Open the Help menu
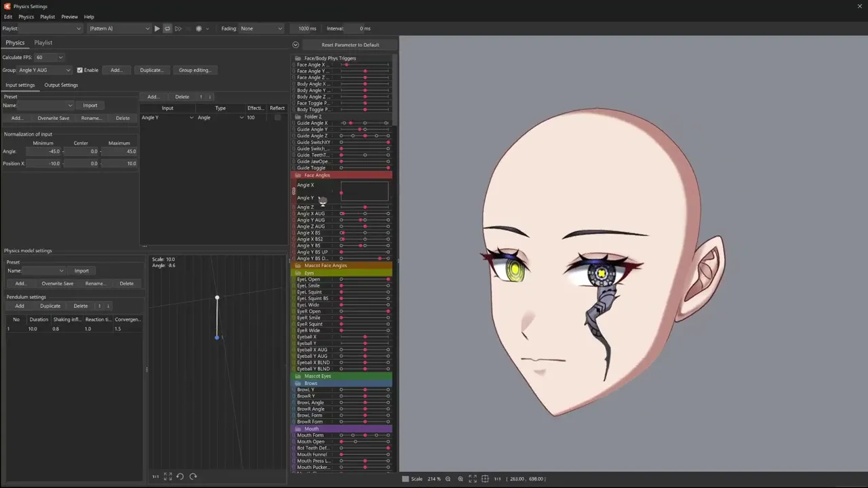The image size is (868, 488). pyautogui.click(x=89, y=16)
